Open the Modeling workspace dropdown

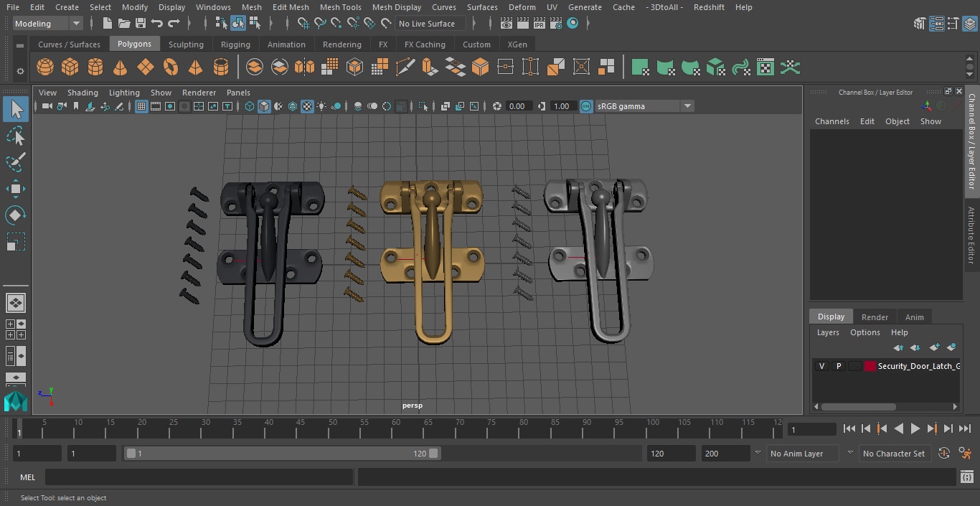(x=47, y=24)
